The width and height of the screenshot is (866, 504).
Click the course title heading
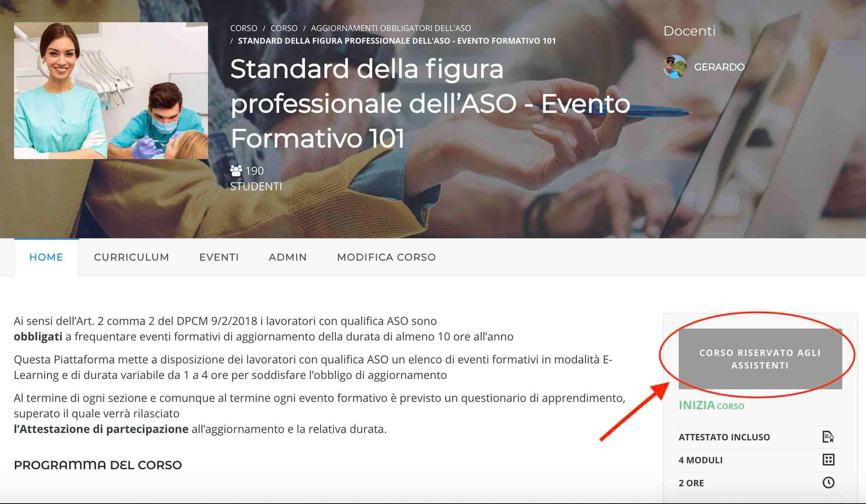coord(430,103)
